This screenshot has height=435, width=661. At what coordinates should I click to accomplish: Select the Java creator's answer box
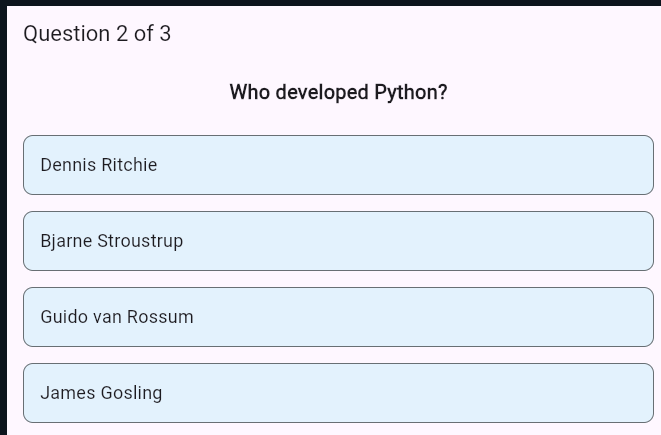338,393
